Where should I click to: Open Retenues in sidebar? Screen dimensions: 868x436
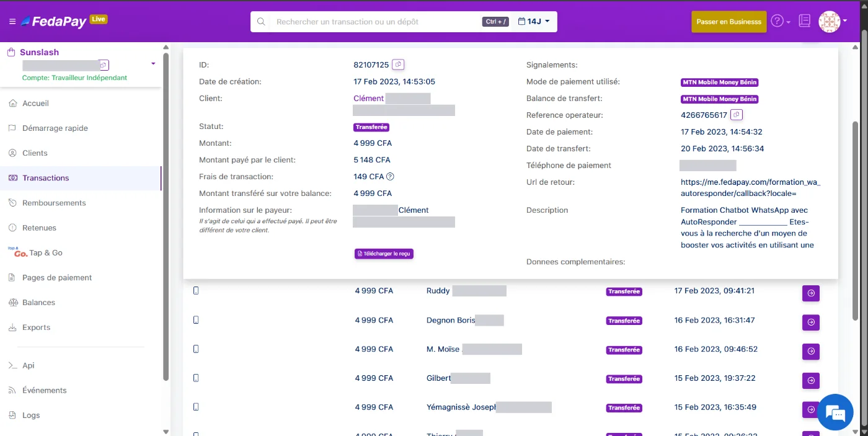[x=39, y=228]
